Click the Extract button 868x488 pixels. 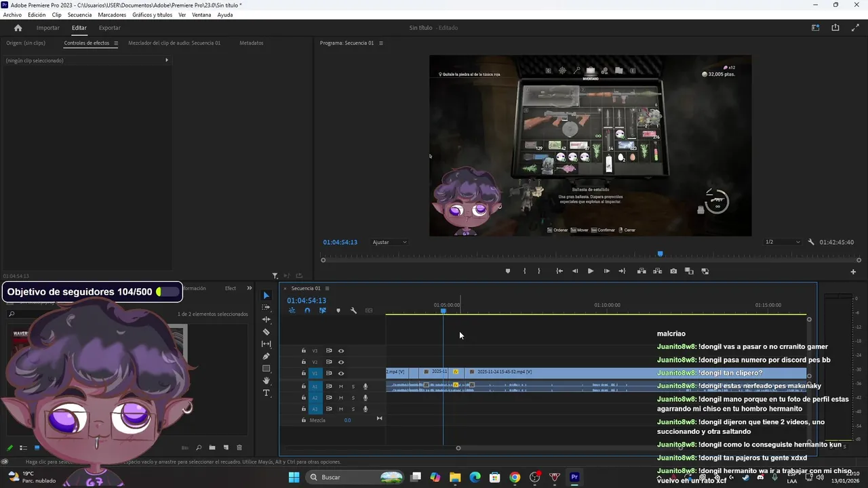pos(657,271)
